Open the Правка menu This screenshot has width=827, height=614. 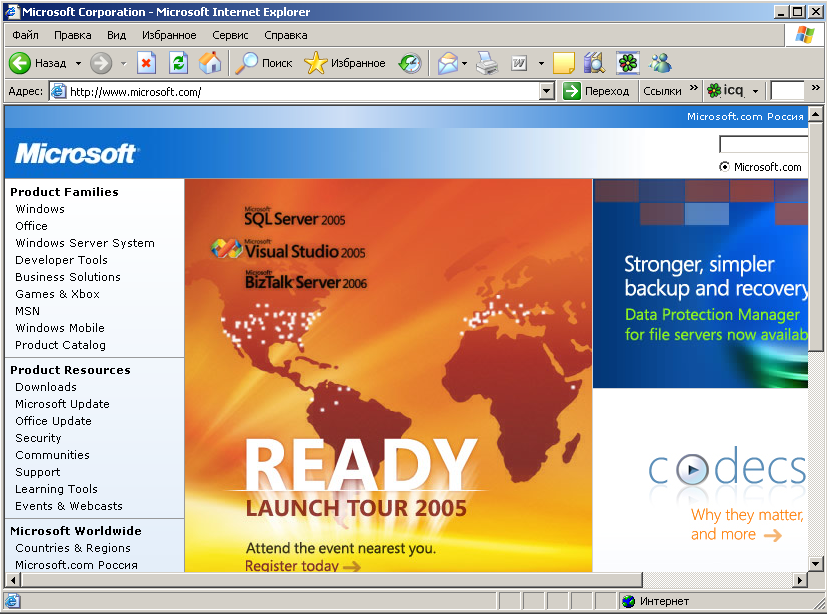point(72,35)
